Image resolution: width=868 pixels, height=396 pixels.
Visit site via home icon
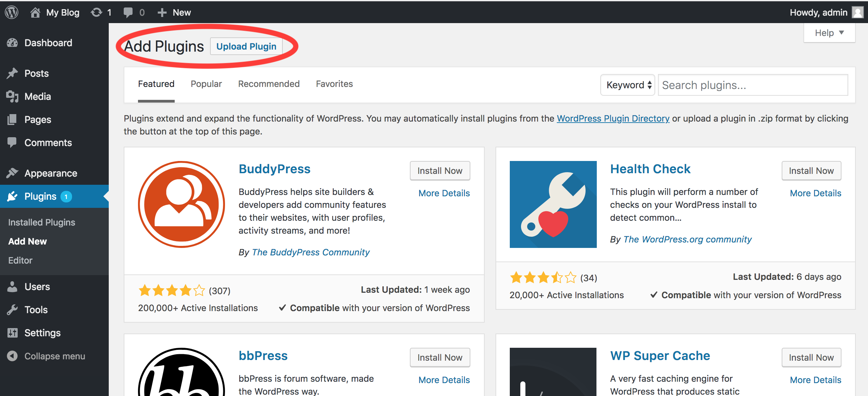(x=35, y=13)
